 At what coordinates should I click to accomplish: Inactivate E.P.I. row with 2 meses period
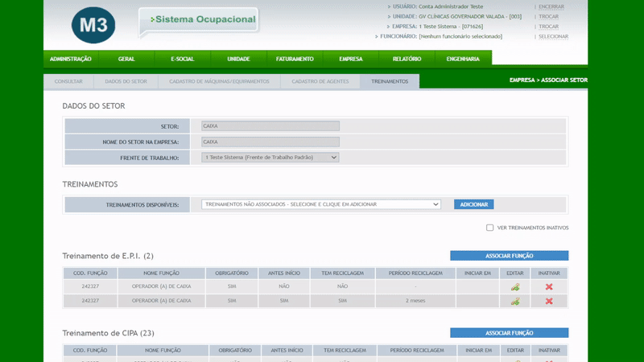(x=549, y=301)
